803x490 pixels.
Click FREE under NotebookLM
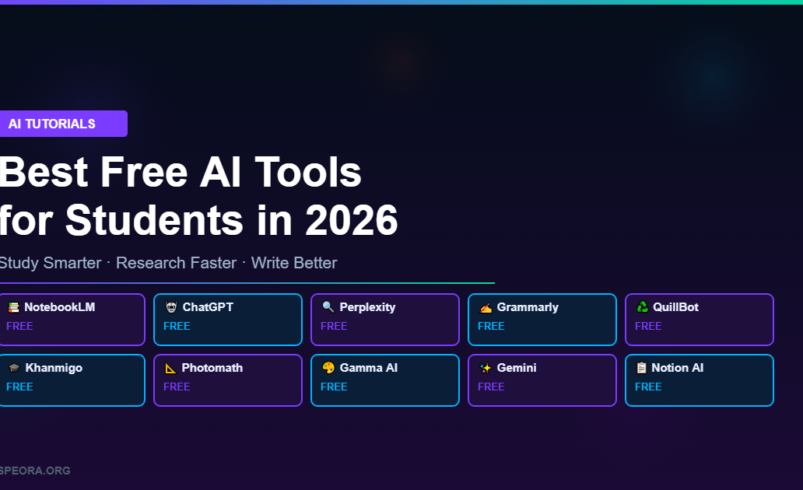(19, 326)
